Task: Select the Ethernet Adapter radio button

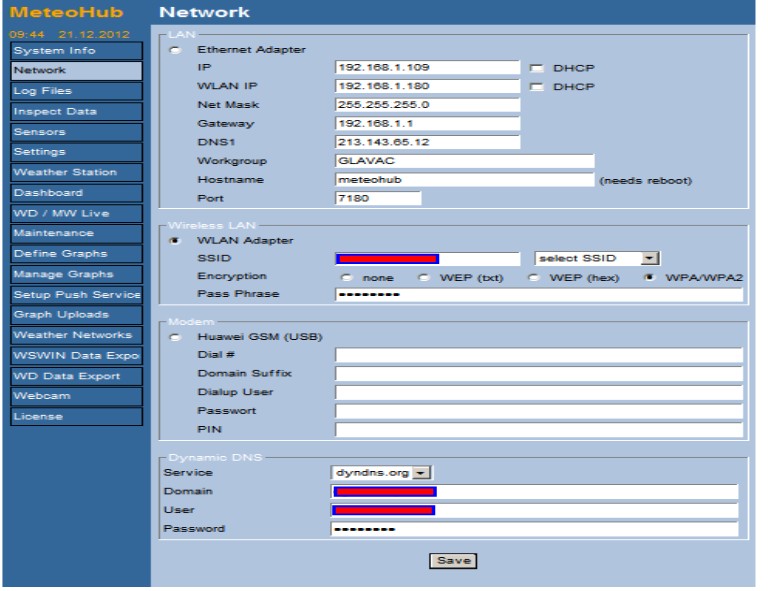Action: click(177, 49)
